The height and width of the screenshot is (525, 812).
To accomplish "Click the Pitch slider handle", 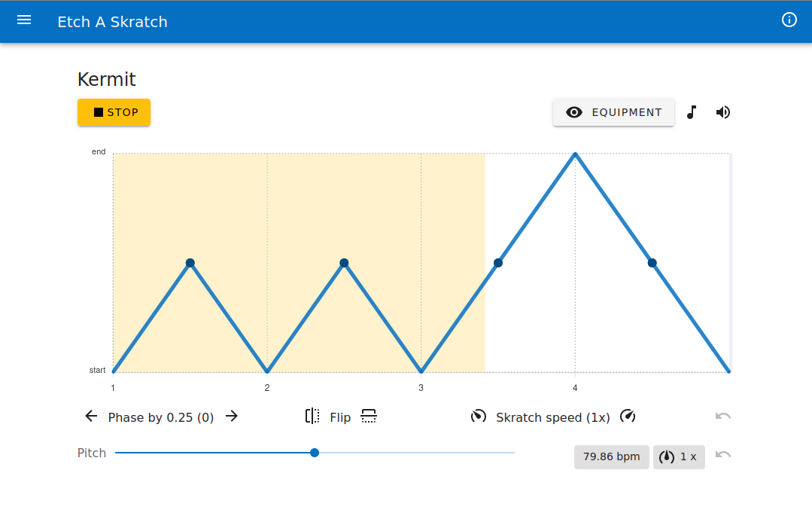I will click(x=315, y=453).
